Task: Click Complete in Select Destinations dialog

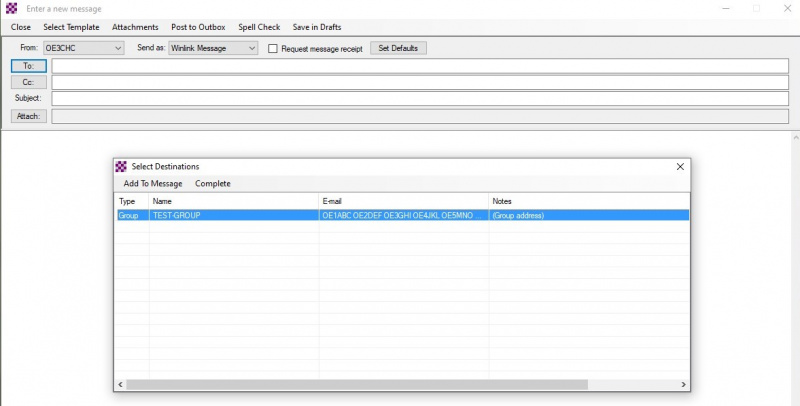Action: pyautogui.click(x=213, y=184)
